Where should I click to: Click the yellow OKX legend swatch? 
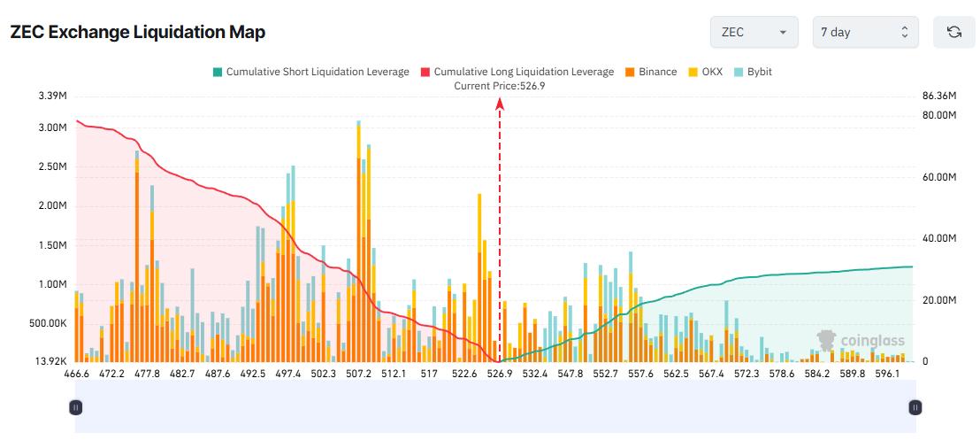click(x=693, y=72)
